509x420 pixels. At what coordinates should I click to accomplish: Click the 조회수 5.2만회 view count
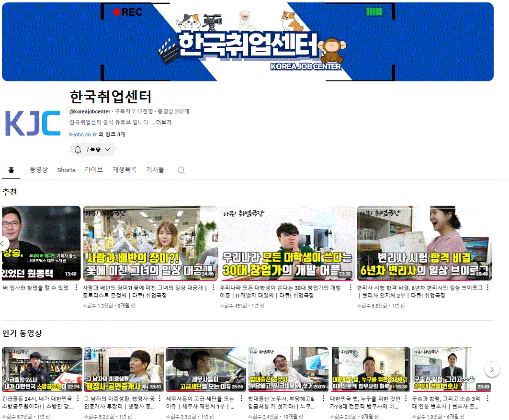(x=99, y=417)
